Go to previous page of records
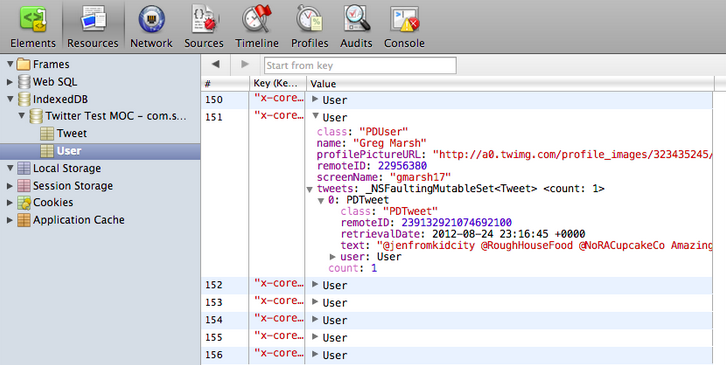The width and height of the screenshot is (726, 365). (x=216, y=65)
